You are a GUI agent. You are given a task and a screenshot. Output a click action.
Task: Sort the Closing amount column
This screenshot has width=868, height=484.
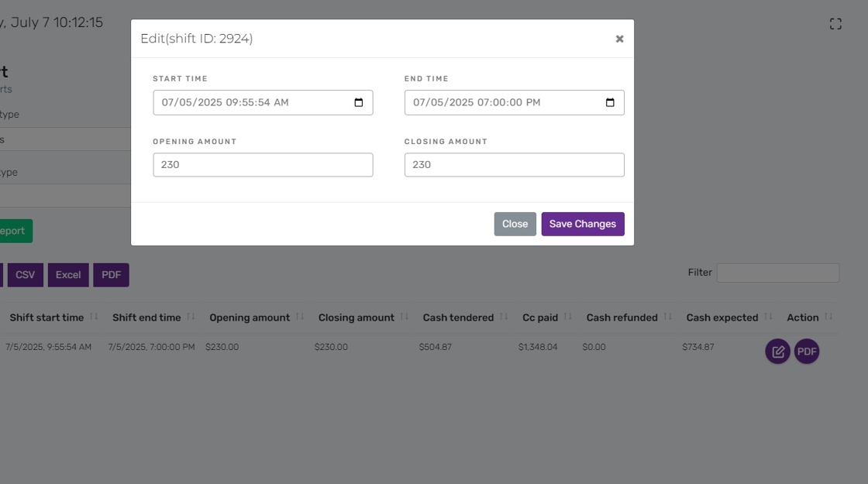(x=404, y=317)
